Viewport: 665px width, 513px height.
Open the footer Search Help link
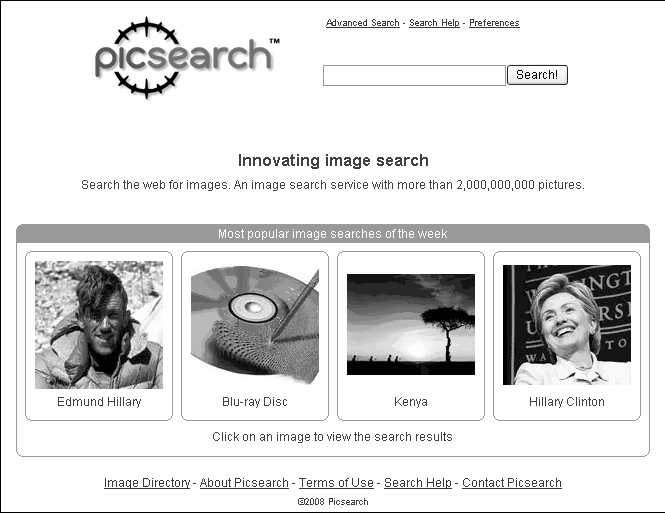pyautogui.click(x=418, y=482)
